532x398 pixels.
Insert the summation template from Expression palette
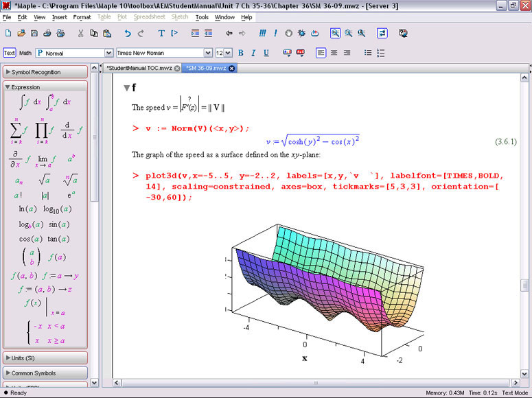tap(17, 129)
